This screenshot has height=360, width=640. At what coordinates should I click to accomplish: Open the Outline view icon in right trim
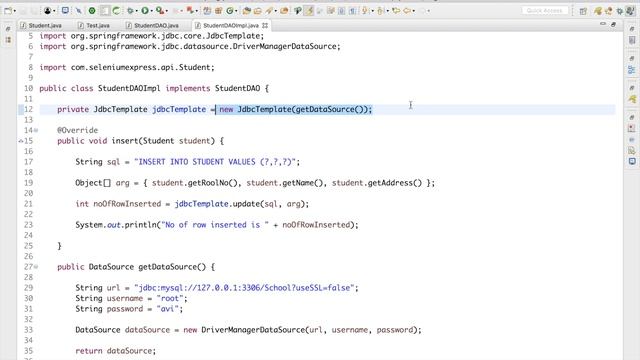(632, 70)
